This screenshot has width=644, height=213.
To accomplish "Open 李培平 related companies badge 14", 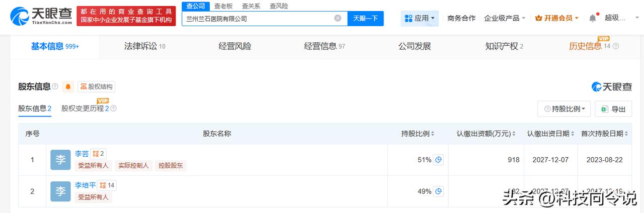I will tap(107, 185).
